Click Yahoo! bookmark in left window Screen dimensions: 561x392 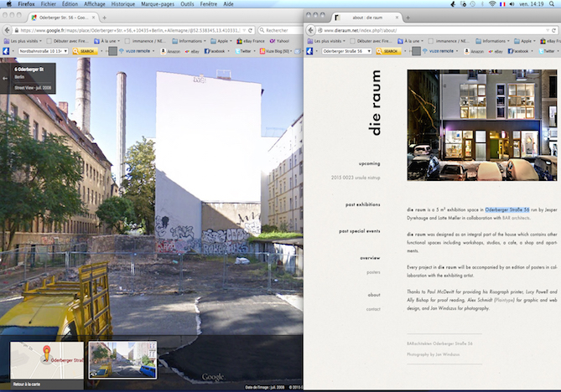pos(279,41)
